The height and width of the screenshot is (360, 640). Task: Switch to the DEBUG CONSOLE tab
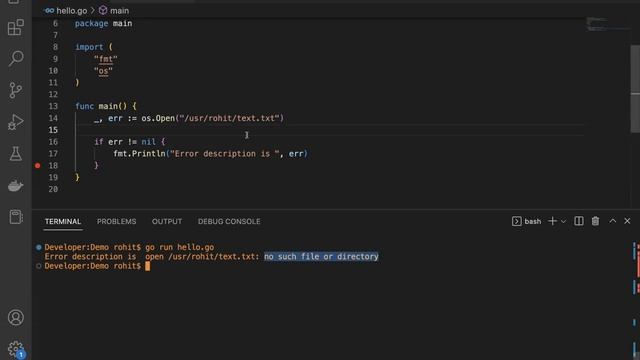229,222
